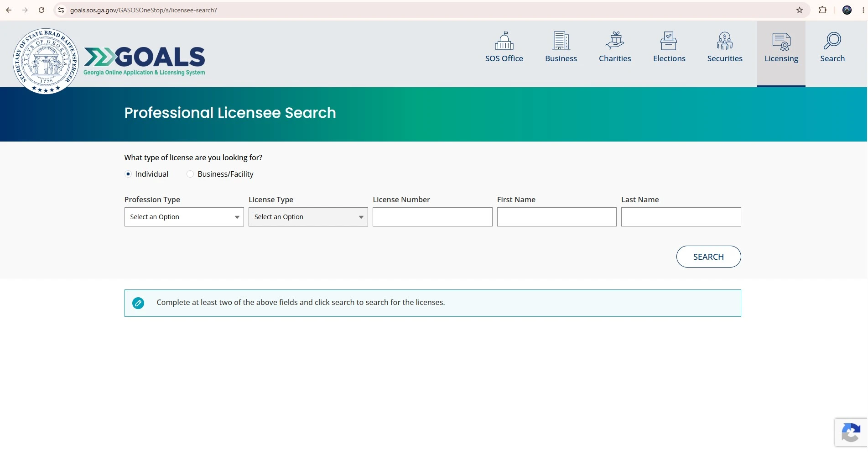This screenshot has height=452, width=868.
Task: Open the browser three-dot menu
Action: point(863,10)
